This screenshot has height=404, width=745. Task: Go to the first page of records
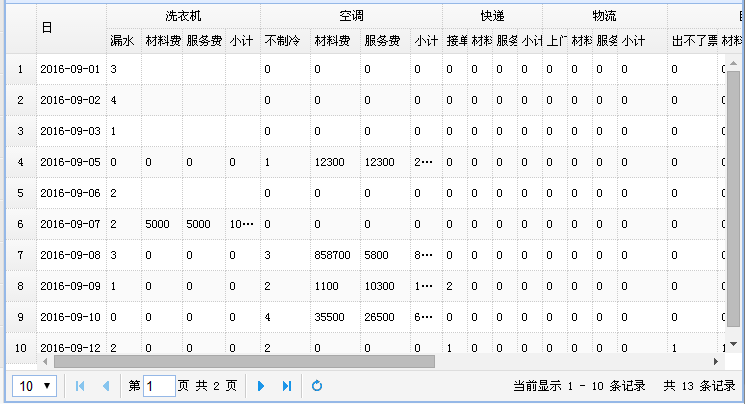(x=80, y=386)
